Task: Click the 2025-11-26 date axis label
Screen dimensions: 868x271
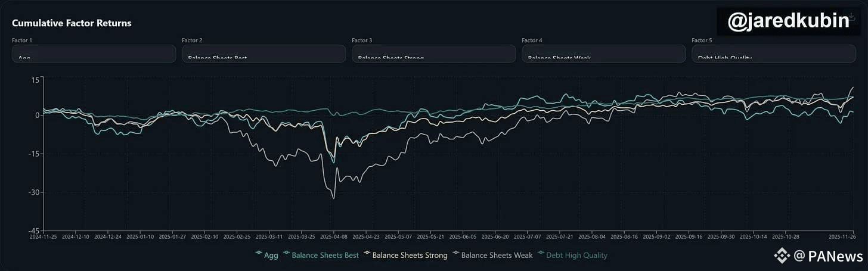Action: coord(842,236)
